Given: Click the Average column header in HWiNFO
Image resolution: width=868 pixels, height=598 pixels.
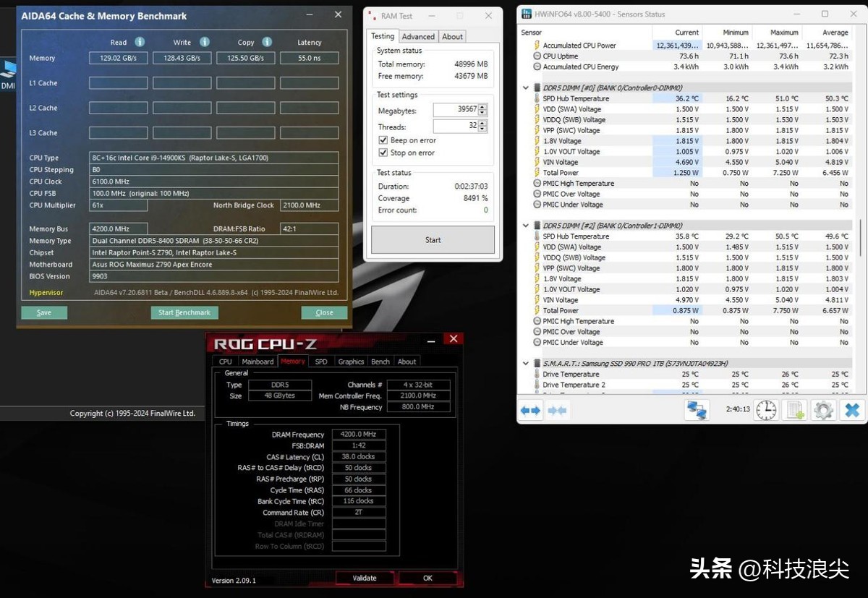Looking at the screenshot, I should (827, 33).
